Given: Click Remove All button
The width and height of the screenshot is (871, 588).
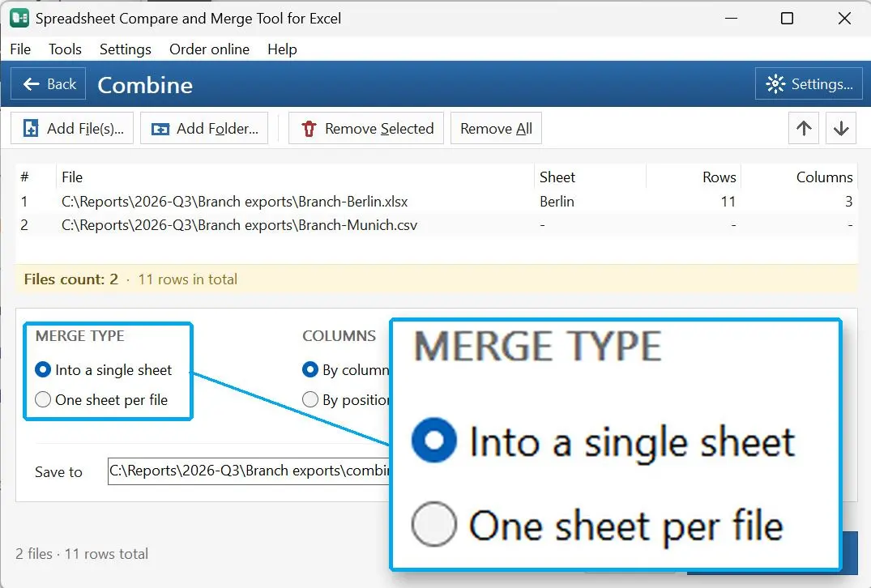Looking at the screenshot, I should (x=496, y=128).
